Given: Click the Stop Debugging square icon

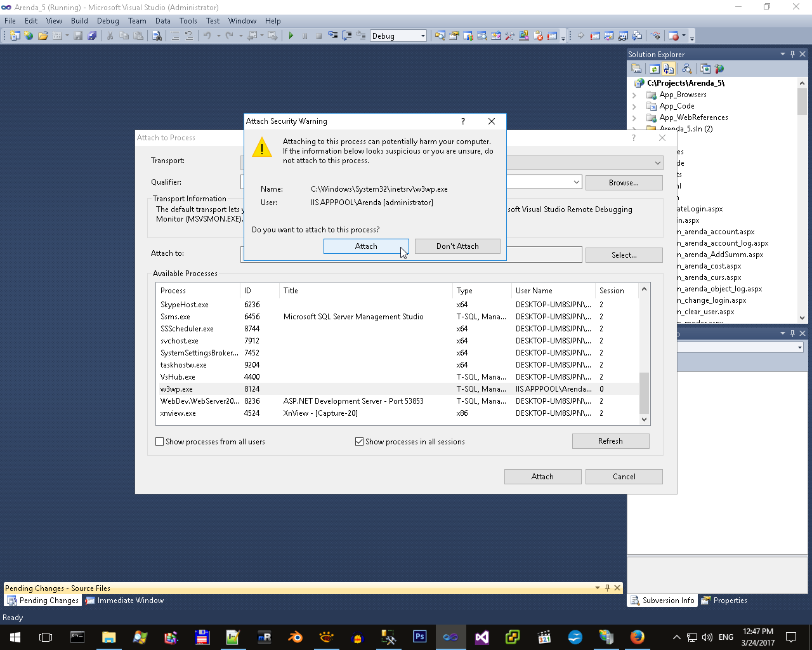Looking at the screenshot, I should [318, 36].
